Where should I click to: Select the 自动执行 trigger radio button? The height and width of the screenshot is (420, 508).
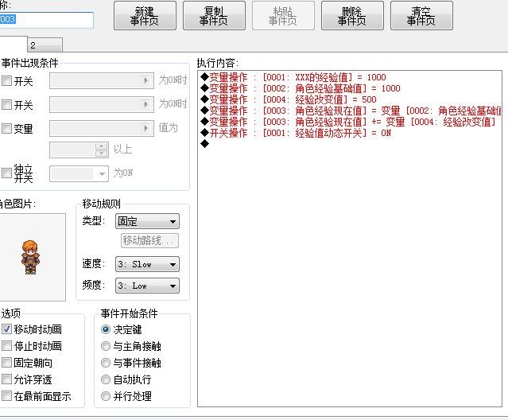tap(106, 379)
